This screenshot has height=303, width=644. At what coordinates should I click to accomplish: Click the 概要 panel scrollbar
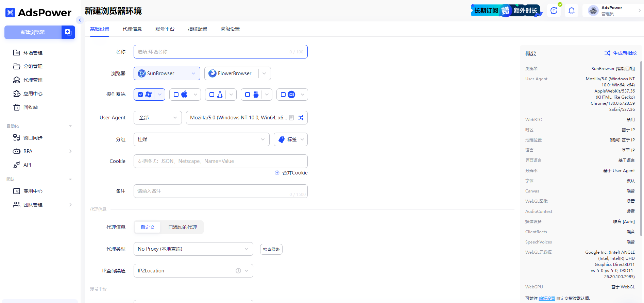(641, 148)
